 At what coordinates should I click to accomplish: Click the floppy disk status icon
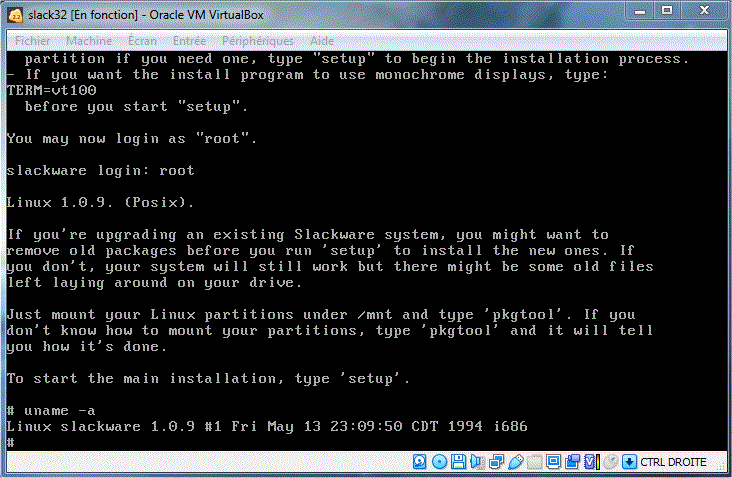click(x=458, y=462)
